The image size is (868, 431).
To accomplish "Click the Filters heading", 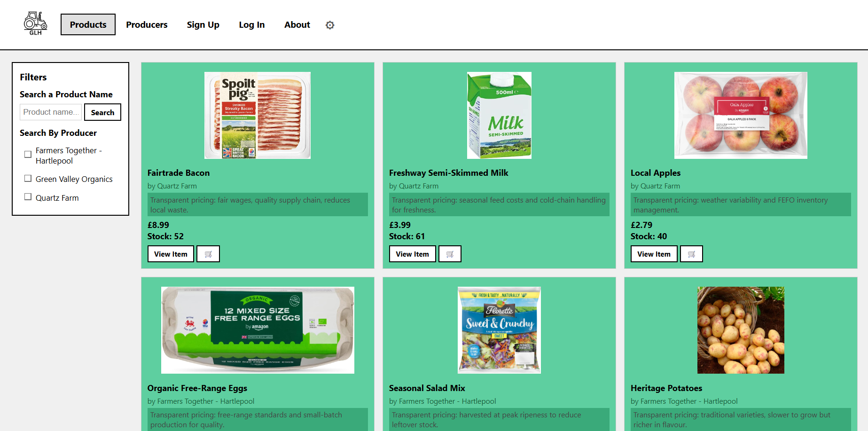I will (x=33, y=77).
